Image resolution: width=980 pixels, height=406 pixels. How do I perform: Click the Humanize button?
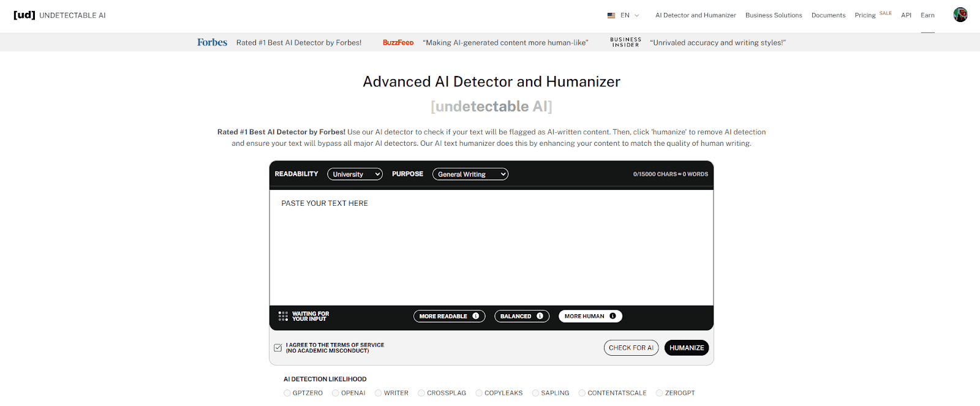pyautogui.click(x=687, y=348)
